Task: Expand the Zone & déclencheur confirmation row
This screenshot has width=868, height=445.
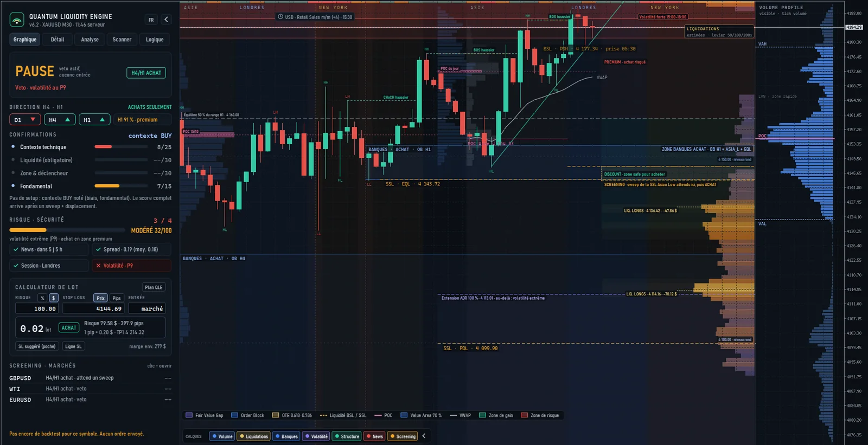Action: pyautogui.click(x=91, y=173)
